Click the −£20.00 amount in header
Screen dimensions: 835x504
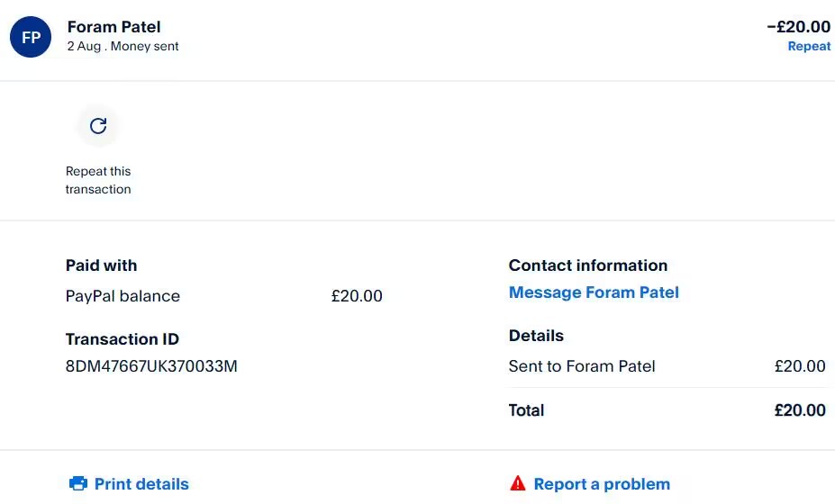[798, 27]
